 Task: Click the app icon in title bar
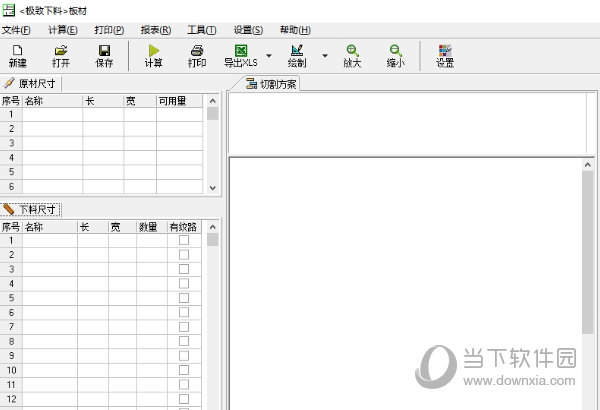click(8, 10)
